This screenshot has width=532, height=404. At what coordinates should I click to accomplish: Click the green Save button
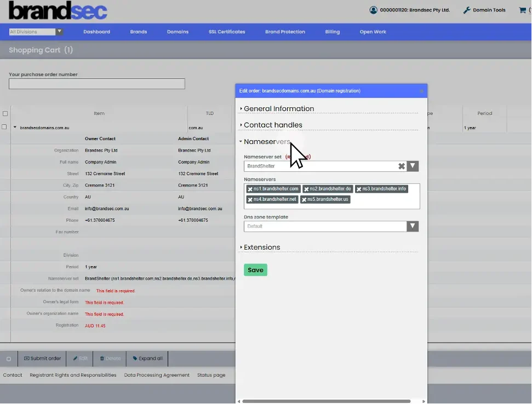click(255, 270)
